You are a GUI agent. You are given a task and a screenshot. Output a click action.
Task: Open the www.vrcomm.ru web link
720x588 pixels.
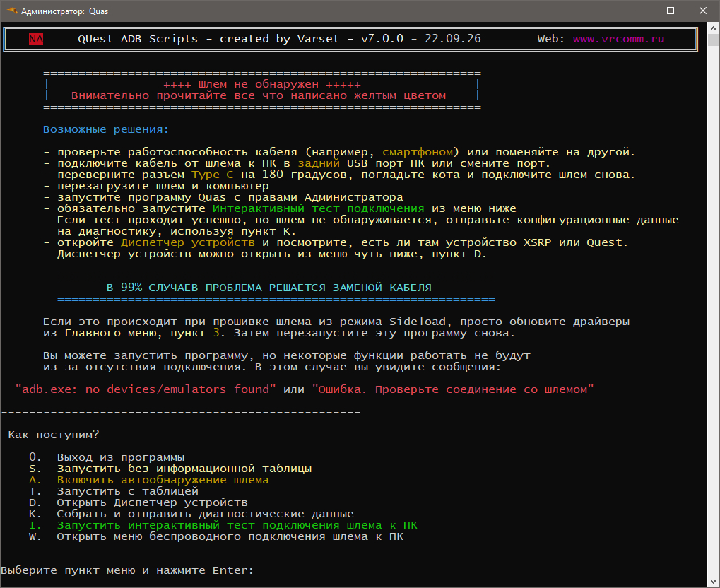click(x=618, y=39)
